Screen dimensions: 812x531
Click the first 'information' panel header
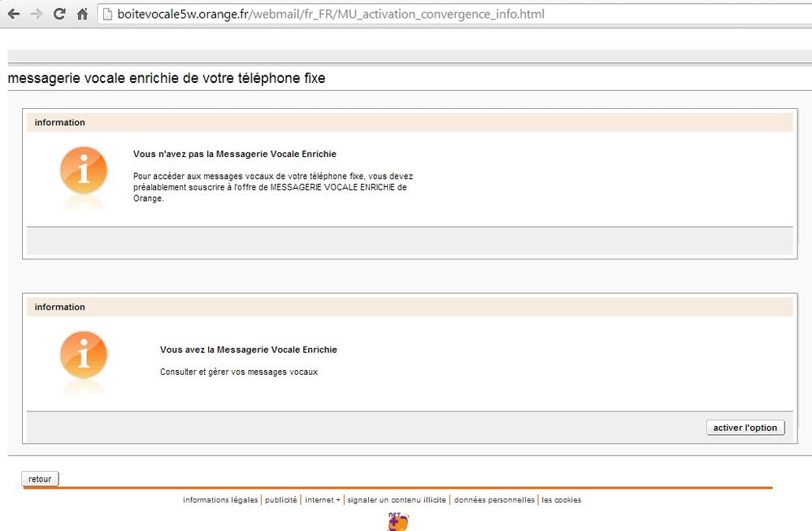coord(410,122)
